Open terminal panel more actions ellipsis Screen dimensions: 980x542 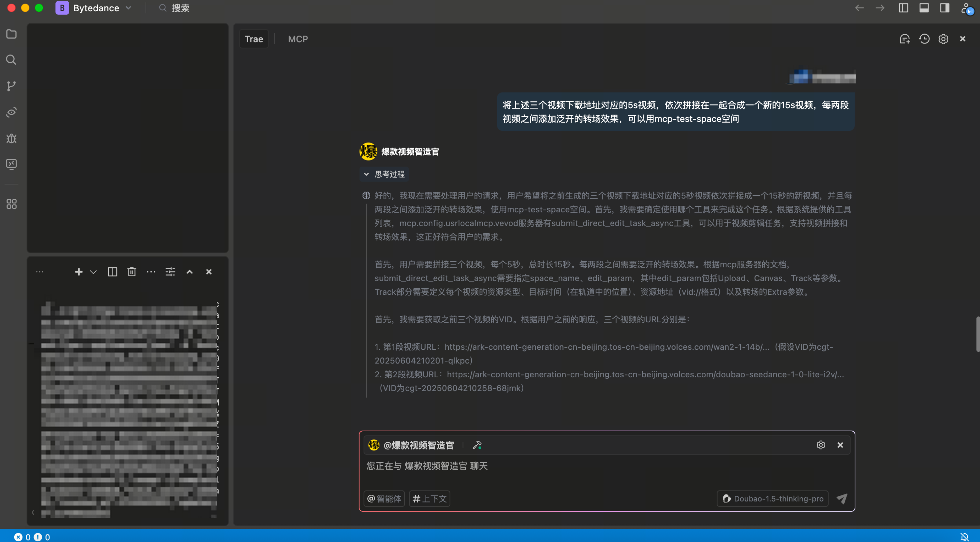(x=151, y=271)
